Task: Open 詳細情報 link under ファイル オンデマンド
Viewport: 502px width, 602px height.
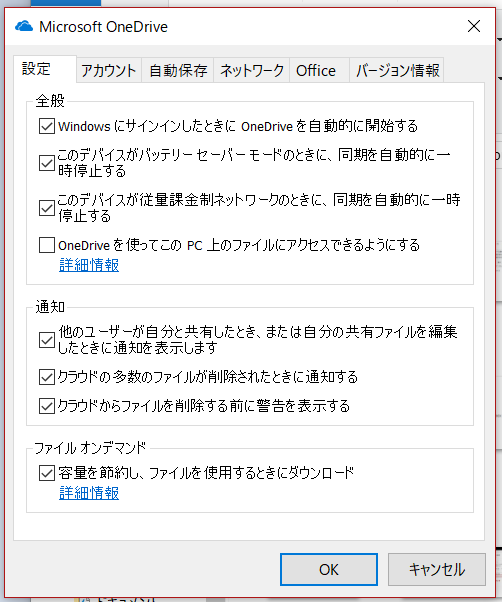Action: [89, 493]
